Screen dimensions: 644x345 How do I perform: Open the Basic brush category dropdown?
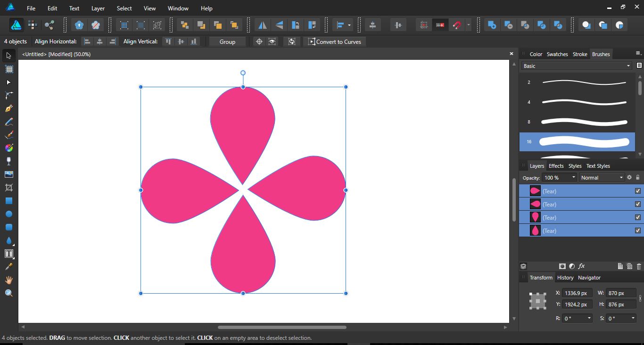pos(576,66)
